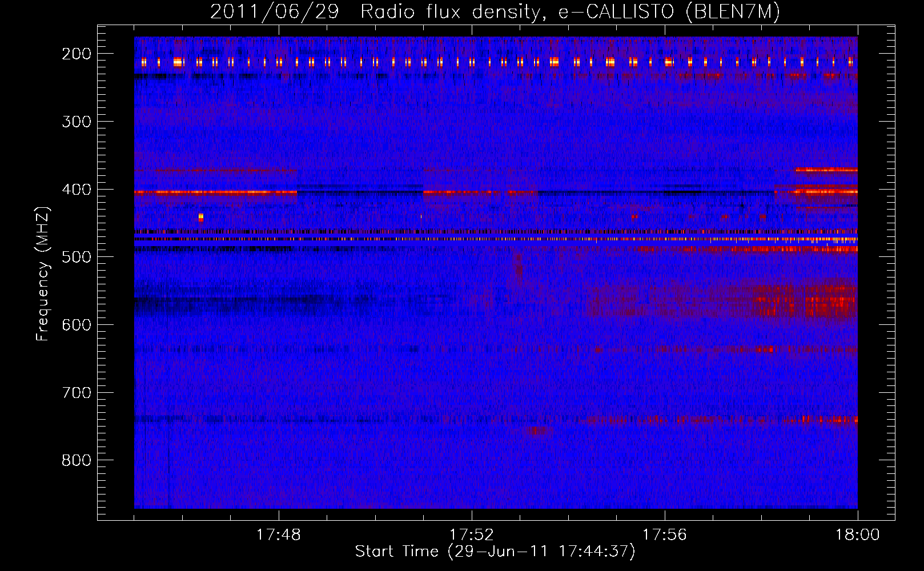Image resolution: width=924 pixels, height=571 pixels.
Task: Click the 500 frequency tick label
Action: coord(77,257)
